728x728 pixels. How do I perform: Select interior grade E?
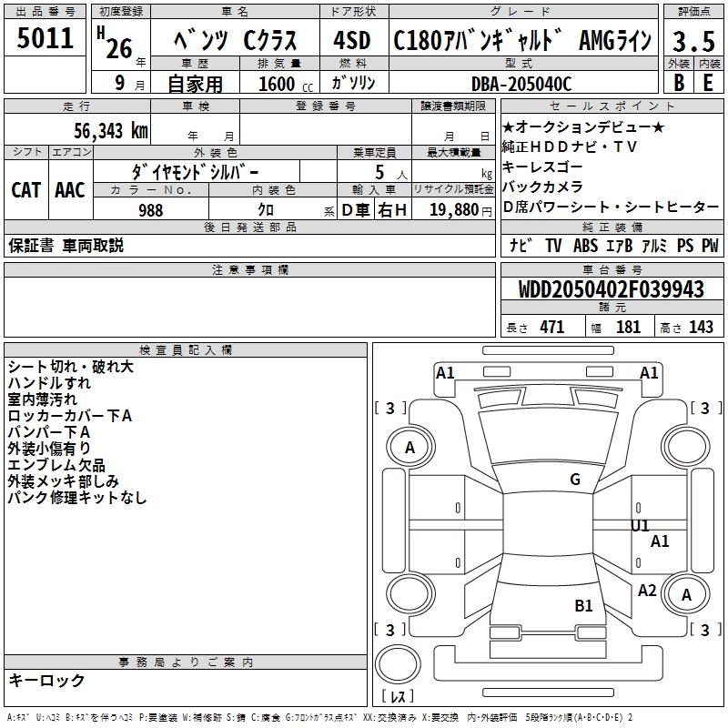coord(708,82)
